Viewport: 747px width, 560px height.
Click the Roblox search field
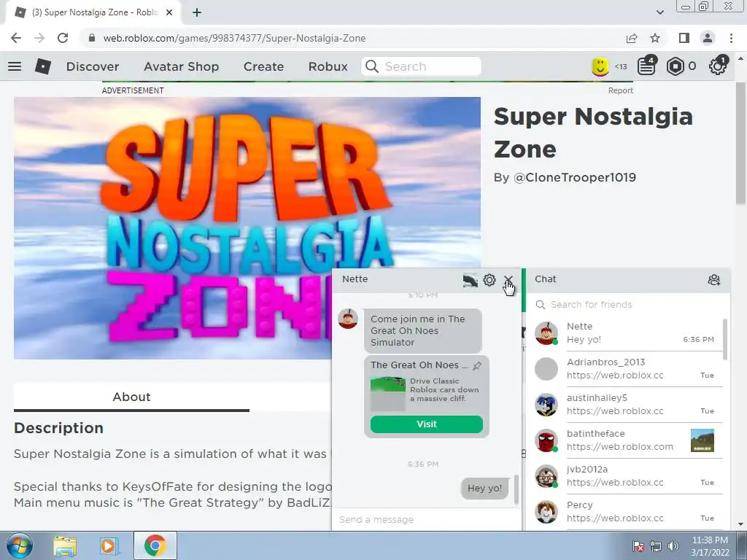click(x=421, y=66)
